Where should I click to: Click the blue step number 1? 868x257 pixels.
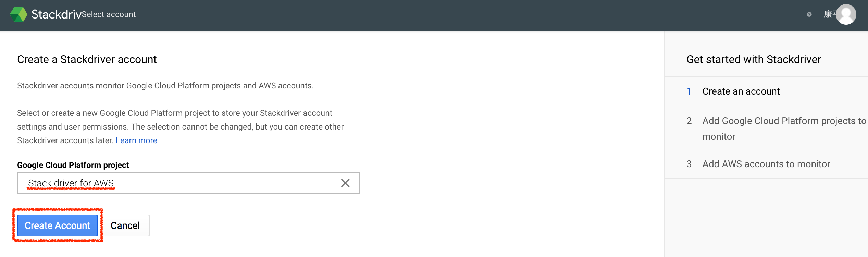pyautogui.click(x=689, y=91)
